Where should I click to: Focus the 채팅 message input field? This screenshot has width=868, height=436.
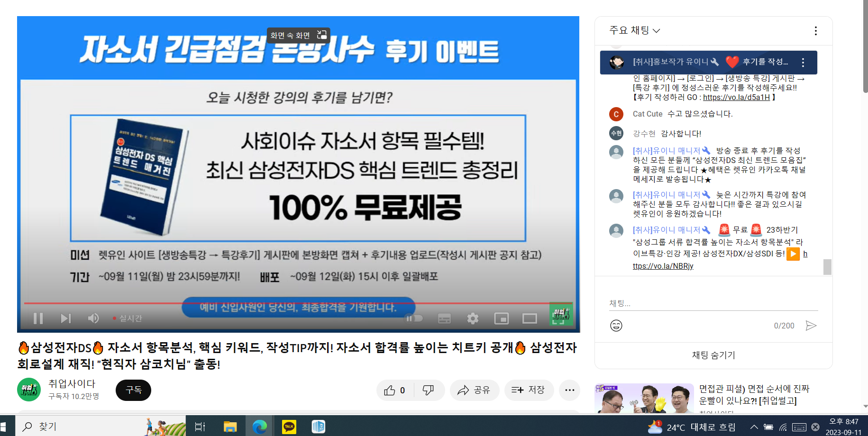pyautogui.click(x=713, y=303)
